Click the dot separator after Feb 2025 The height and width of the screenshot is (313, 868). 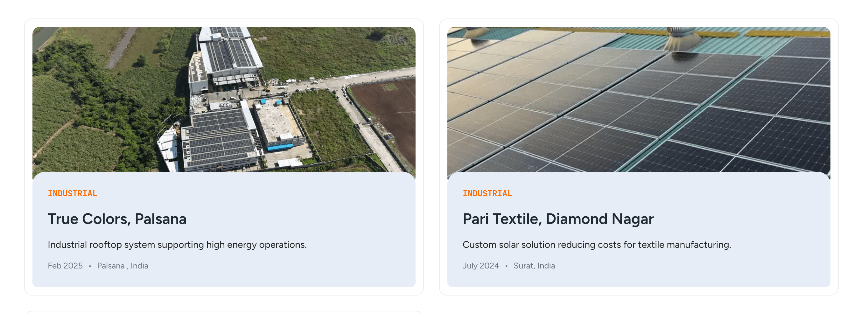tap(90, 266)
